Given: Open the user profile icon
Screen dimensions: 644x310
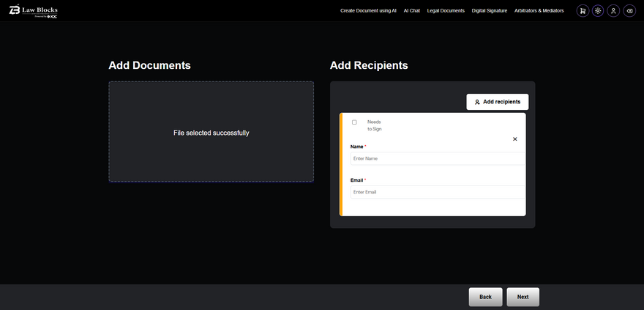Looking at the screenshot, I should [x=613, y=11].
